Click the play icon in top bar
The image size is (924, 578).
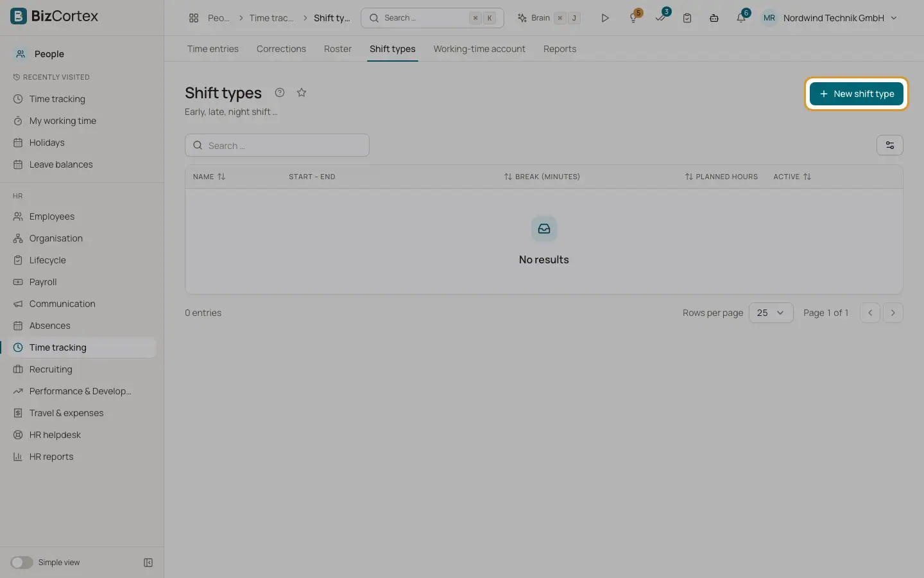click(604, 18)
